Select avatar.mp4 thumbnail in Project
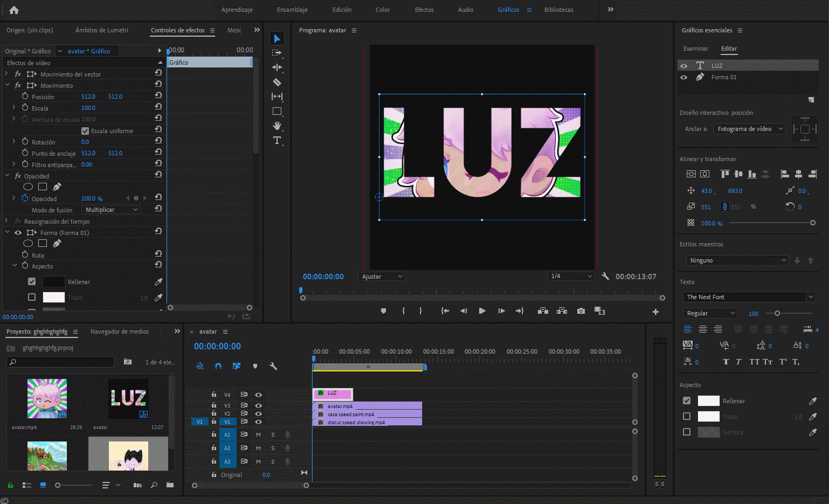This screenshot has height=504, width=829. click(47, 398)
